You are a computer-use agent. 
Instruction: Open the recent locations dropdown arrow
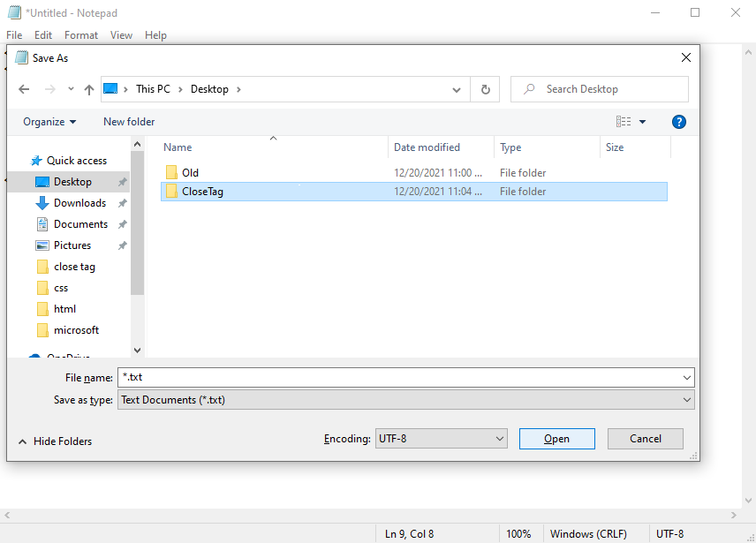point(71,88)
